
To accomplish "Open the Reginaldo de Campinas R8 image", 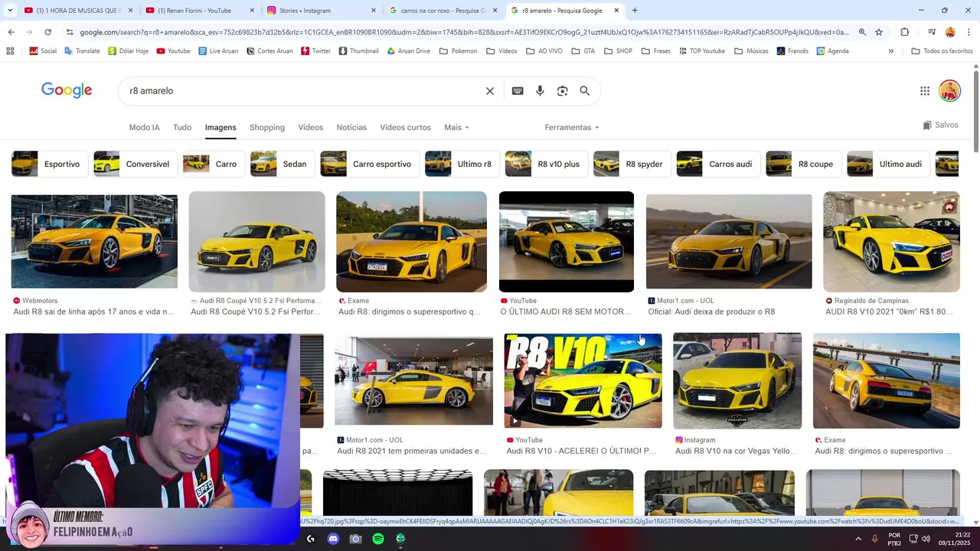I will click(891, 242).
